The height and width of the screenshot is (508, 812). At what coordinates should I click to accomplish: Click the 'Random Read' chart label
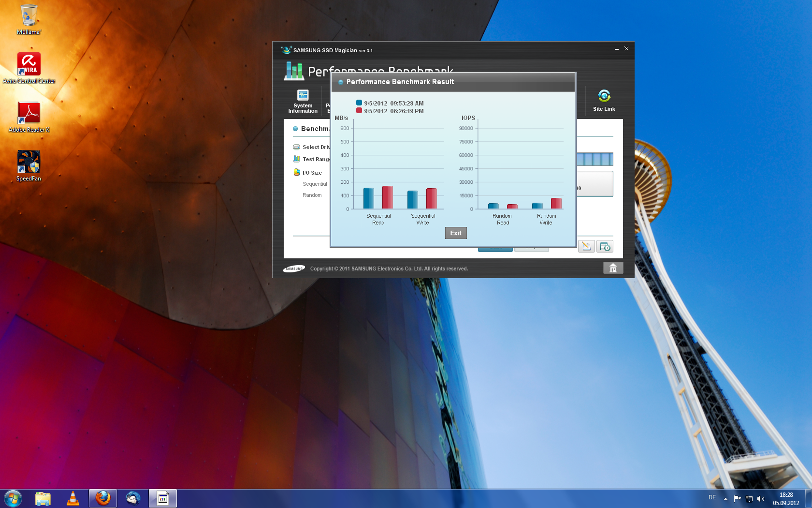(x=503, y=219)
